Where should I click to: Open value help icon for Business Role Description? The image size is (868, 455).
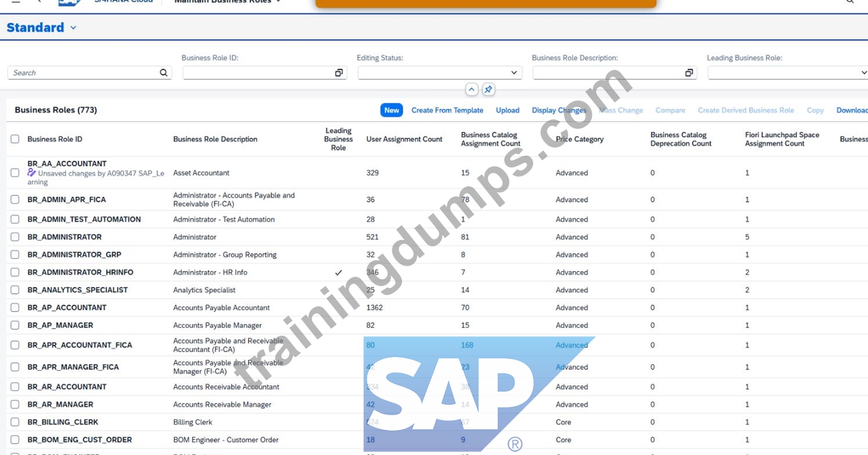click(x=689, y=73)
